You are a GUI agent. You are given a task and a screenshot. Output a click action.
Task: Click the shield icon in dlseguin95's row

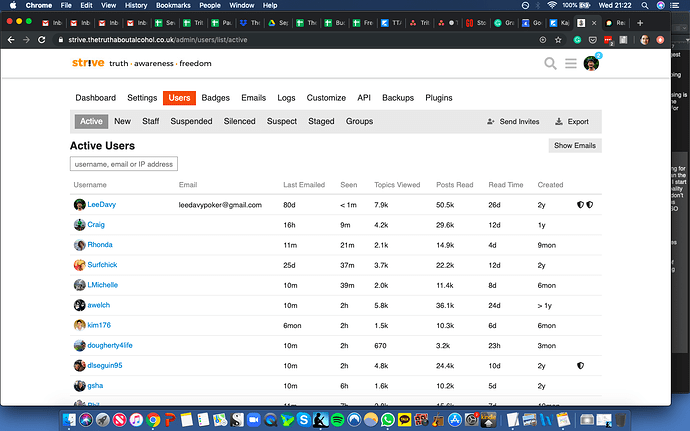[x=580, y=365]
